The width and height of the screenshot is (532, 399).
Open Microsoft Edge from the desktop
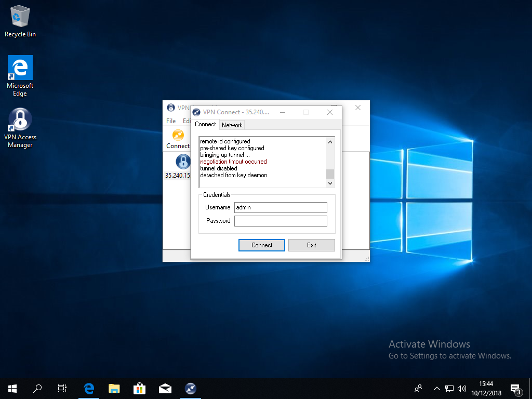click(x=19, y=68)
